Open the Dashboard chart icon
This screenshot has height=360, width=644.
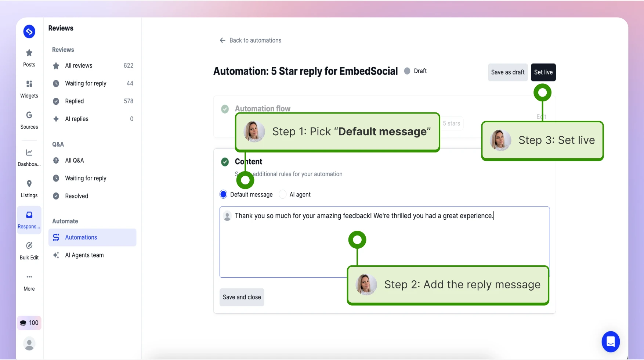point(29,152)
